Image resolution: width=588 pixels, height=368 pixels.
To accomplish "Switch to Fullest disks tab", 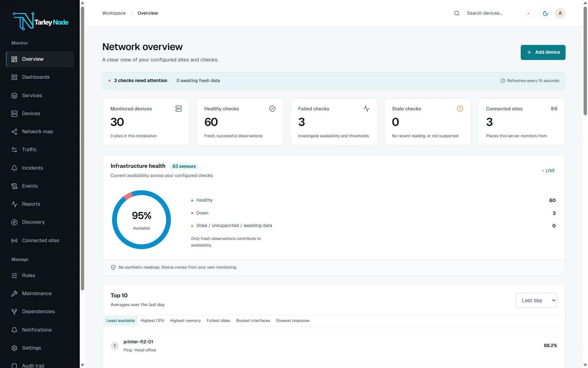I will pyautogui.click(x=218, y=321).
